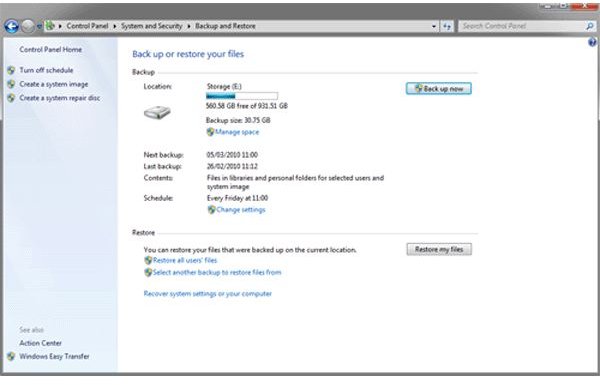The width and height of the screenshot is (600, 385).
Task: Select Control Panel breadcrumb
Action: coord(87,26)
